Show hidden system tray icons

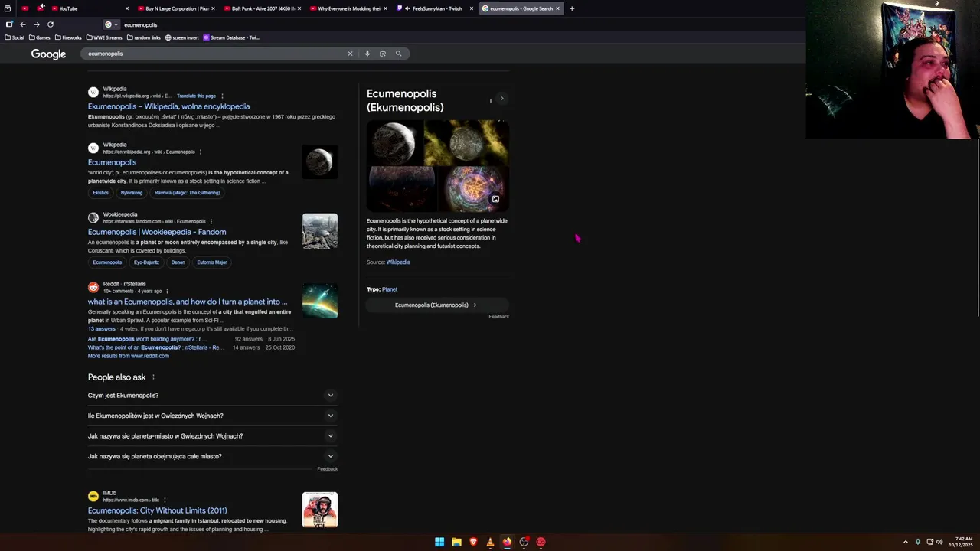pyautogui.click(x=905, y=542)
